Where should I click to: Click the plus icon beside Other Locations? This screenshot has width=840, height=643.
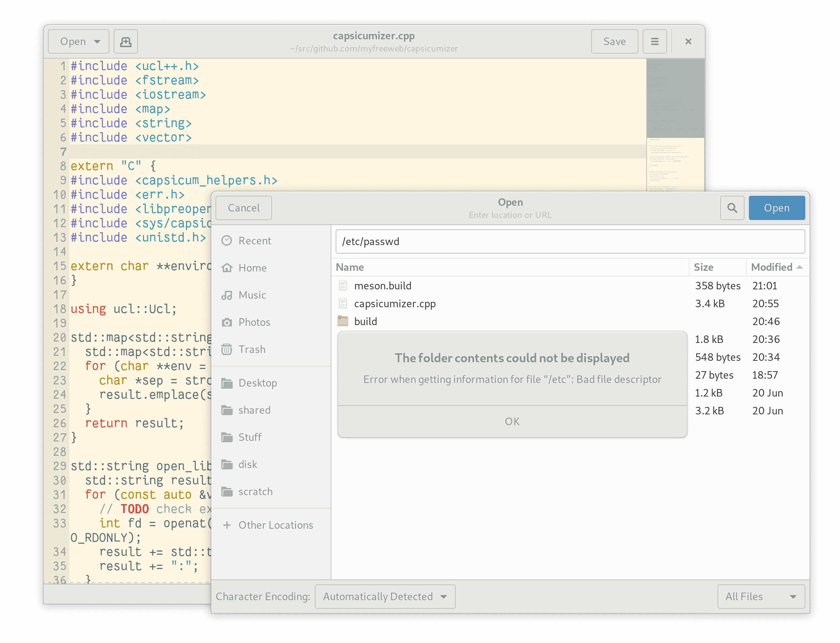[227, 525]
